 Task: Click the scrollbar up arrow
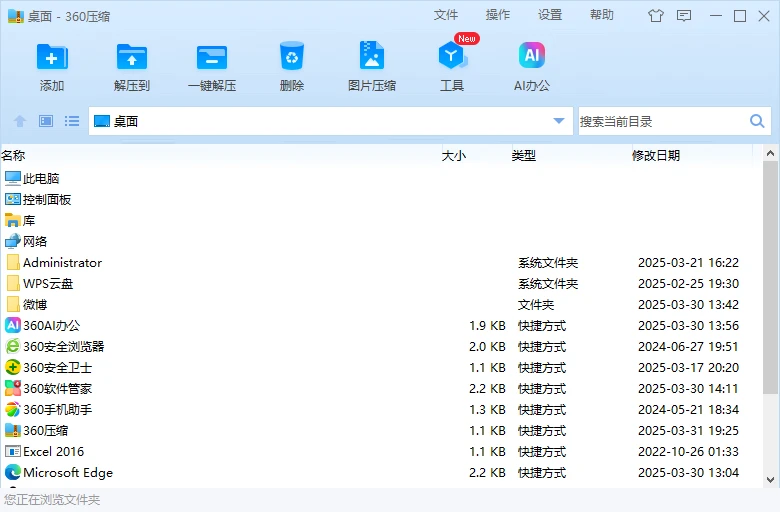[771, 153]
